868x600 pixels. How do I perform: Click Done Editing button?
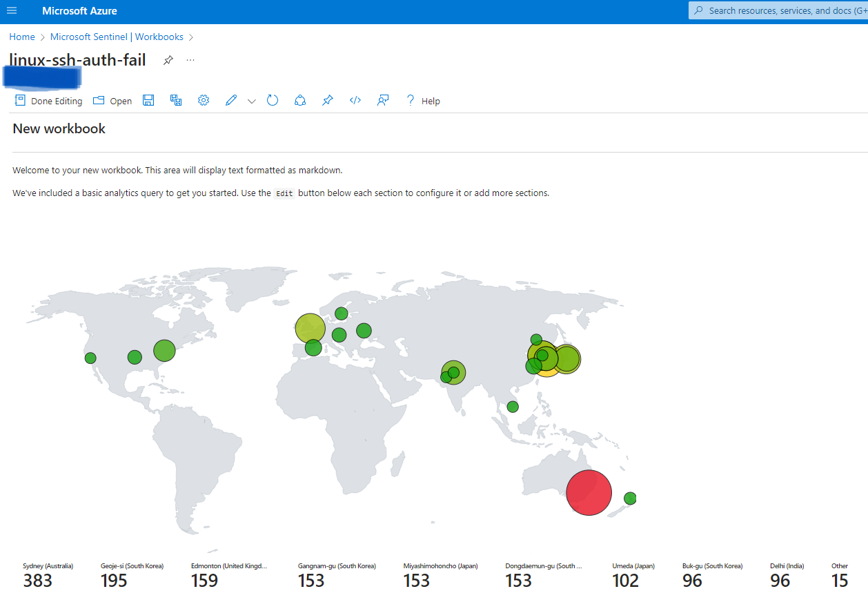(x=48, y=101)
